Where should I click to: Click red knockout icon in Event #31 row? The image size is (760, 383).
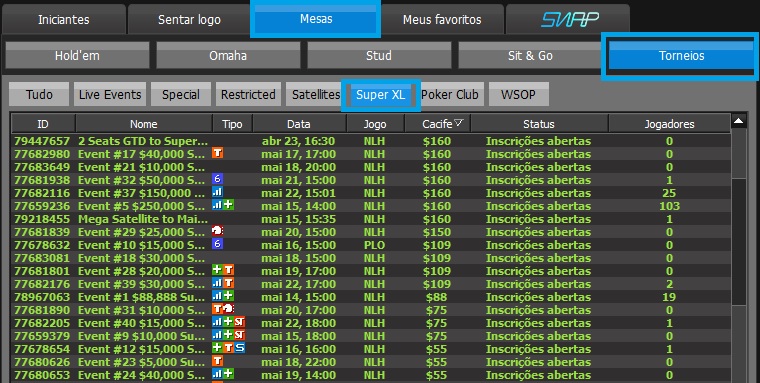228,309
